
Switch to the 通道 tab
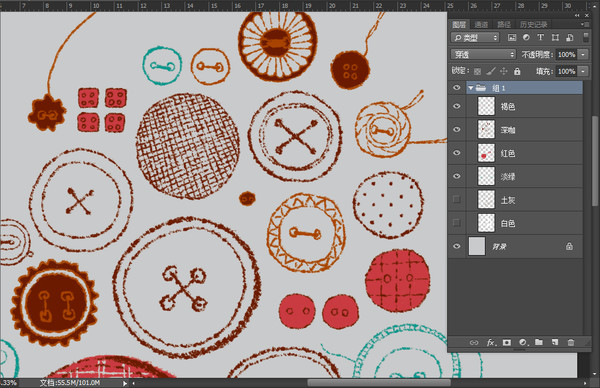pyautogui.click(x=481, y=24)
